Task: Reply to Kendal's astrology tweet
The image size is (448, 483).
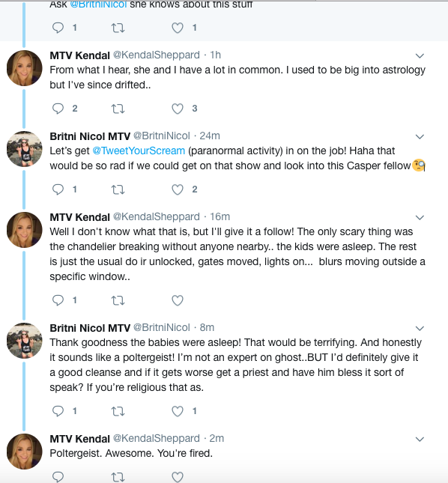Action: click(58, 109)
